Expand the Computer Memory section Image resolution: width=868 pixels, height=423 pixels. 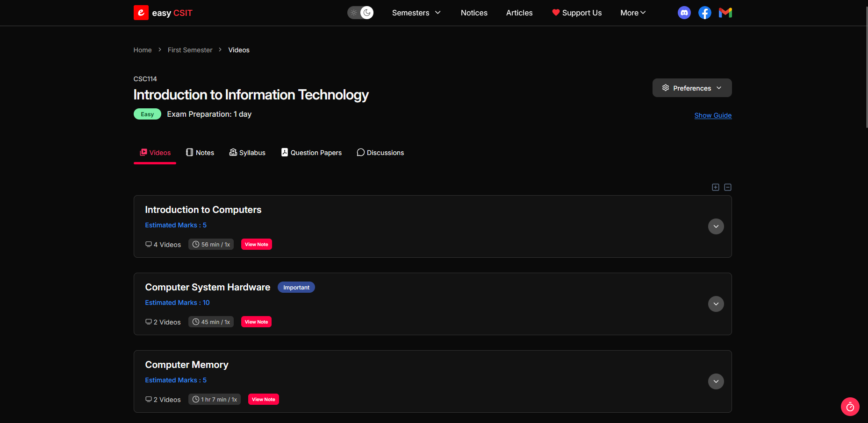coord(716,381)
